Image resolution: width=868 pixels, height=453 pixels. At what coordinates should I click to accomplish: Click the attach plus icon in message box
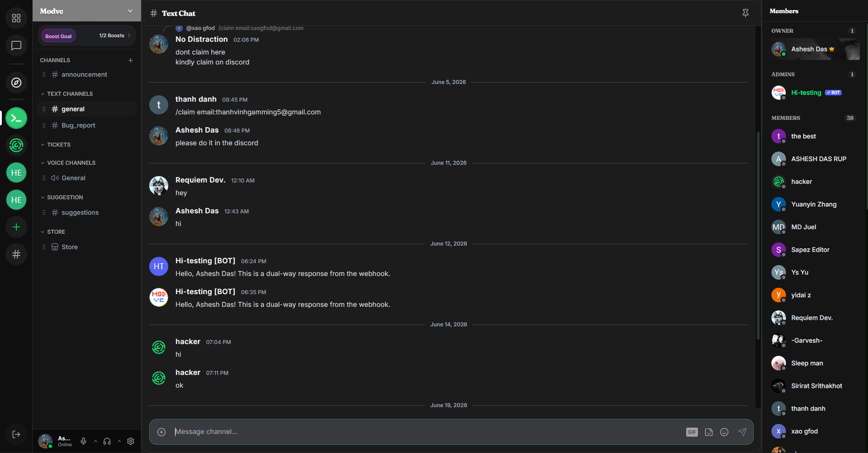(161, 432)
